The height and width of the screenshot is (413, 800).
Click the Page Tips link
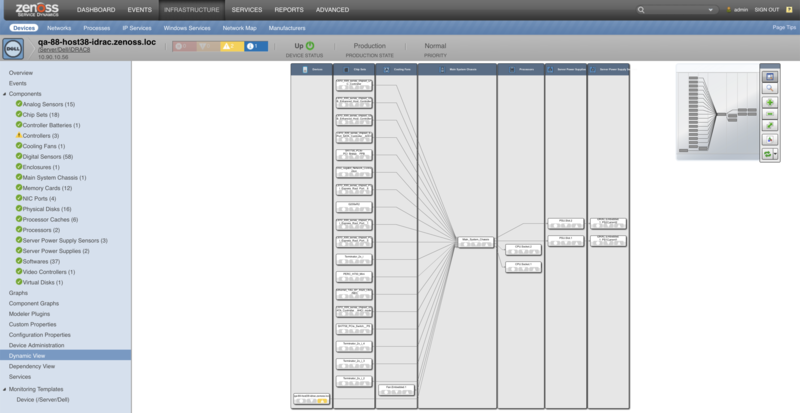point(784,28)
